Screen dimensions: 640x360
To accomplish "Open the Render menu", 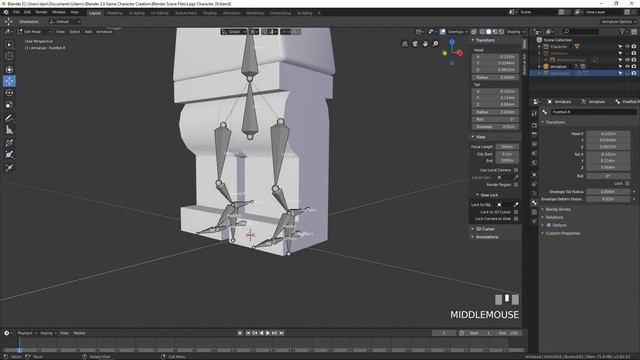I will coord(41,12).
